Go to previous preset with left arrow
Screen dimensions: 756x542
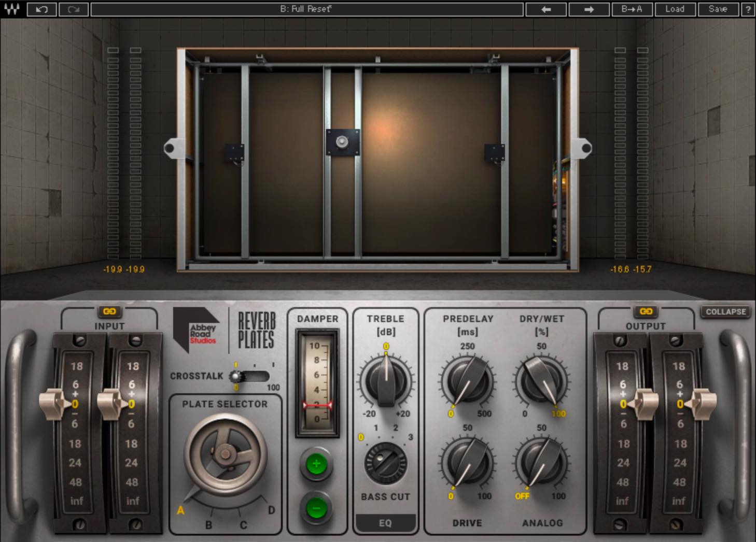pos(546,9)
